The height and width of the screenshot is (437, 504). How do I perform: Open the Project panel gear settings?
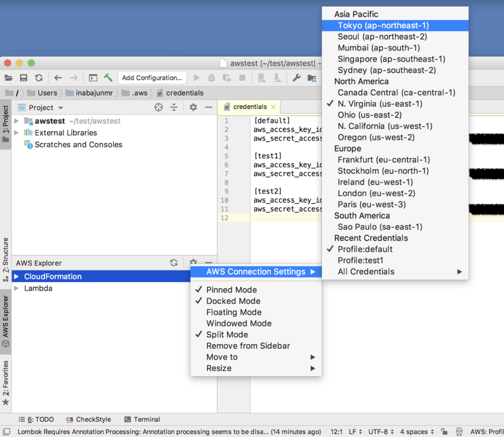click(x=193, y=107)
